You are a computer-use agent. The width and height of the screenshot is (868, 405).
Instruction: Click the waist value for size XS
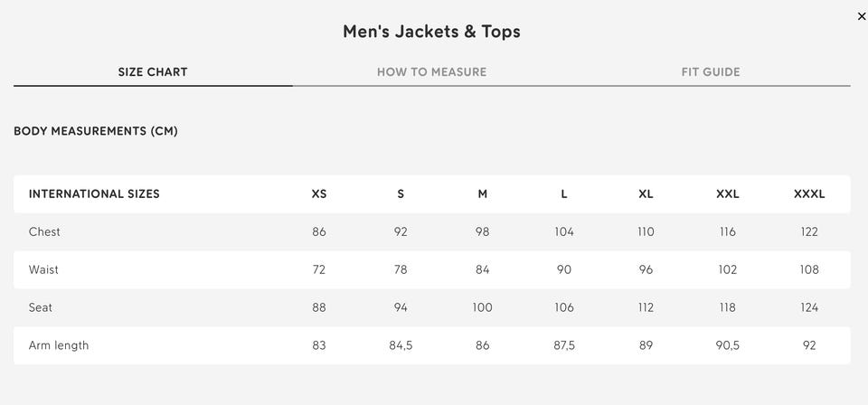coord(319,270)
